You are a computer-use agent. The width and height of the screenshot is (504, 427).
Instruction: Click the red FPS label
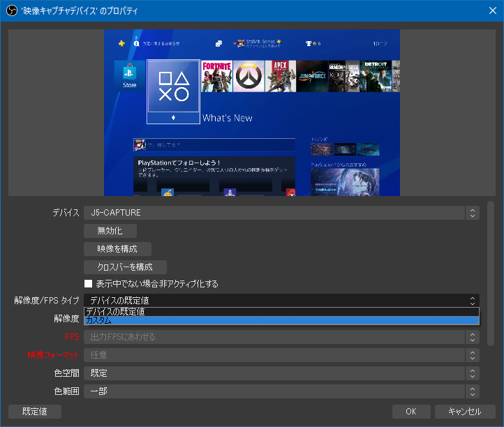[x=72, y=337]
